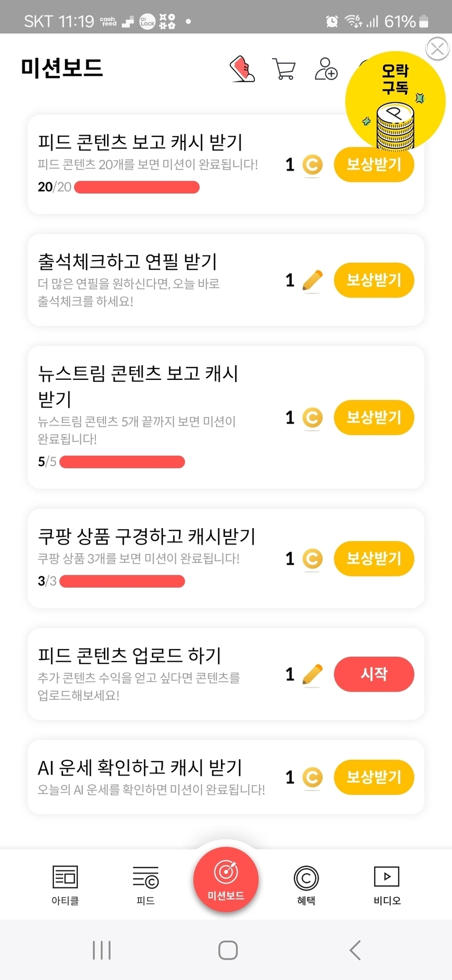Claim the AI 운세 cash reward
This screenshot has height=980, width=452.
pyautogui.click(x=374, y=777)
